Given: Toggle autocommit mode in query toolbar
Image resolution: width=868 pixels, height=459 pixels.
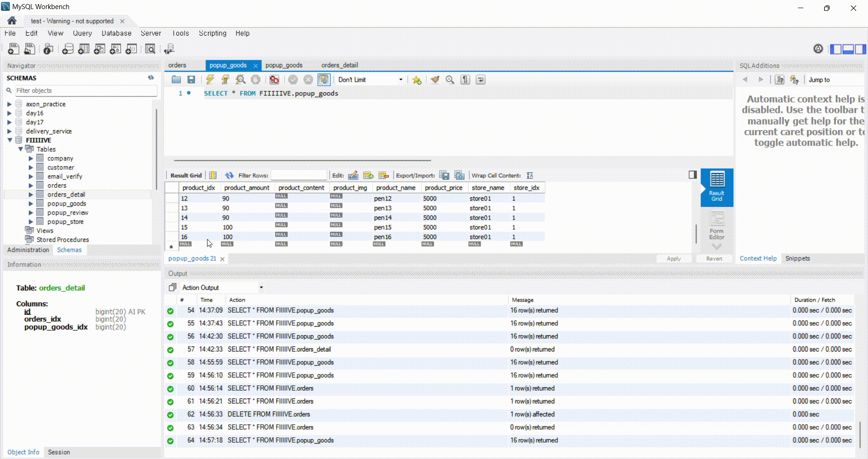Looking at the screenshot, I should coord(324,80).
